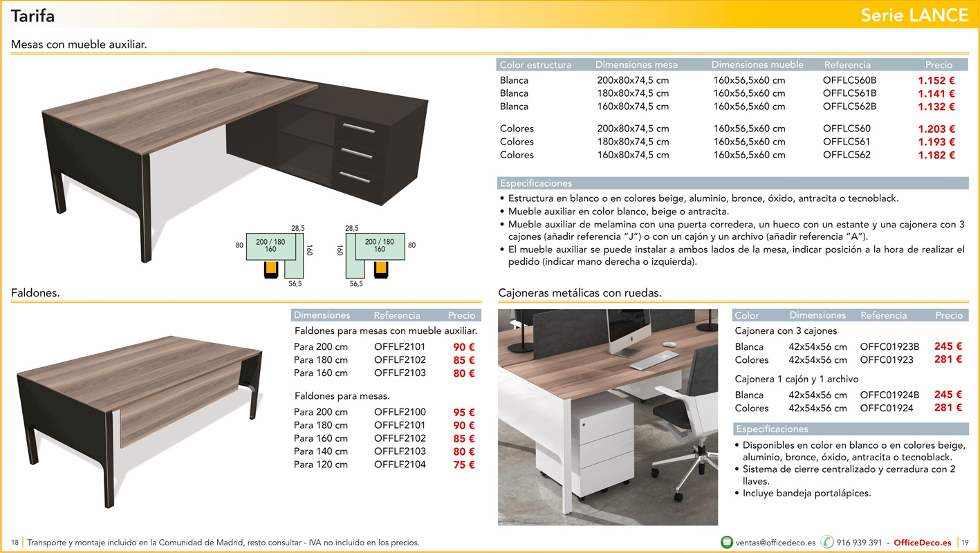Click the ventas@officedeco.es email address
This screenshot has width=980, height=553.
[775, 543]
